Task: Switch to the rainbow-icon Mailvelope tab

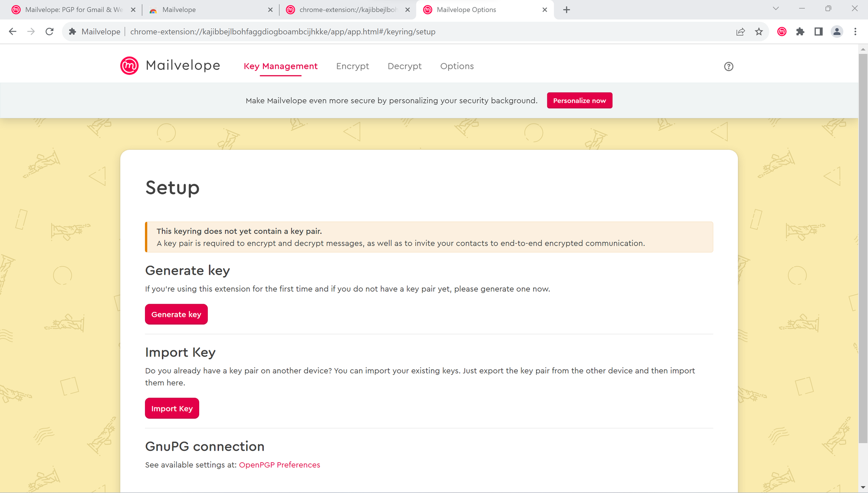Action: point(210,10)
